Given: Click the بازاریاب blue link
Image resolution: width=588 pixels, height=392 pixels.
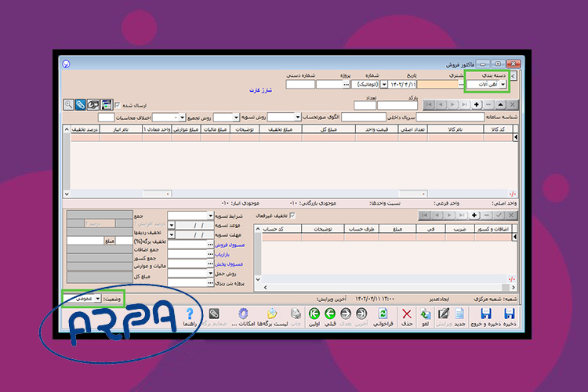Looking at the screenshot, I should (223, 254).
